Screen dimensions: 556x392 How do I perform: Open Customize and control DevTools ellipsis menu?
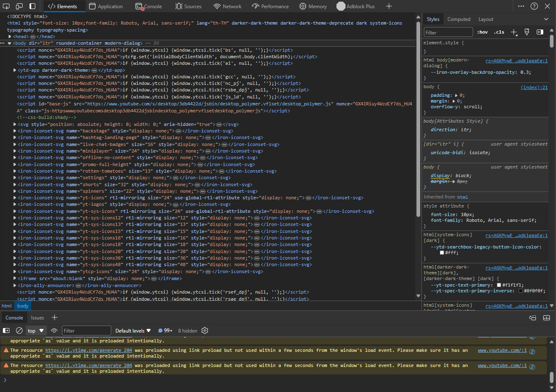(521, 6)
